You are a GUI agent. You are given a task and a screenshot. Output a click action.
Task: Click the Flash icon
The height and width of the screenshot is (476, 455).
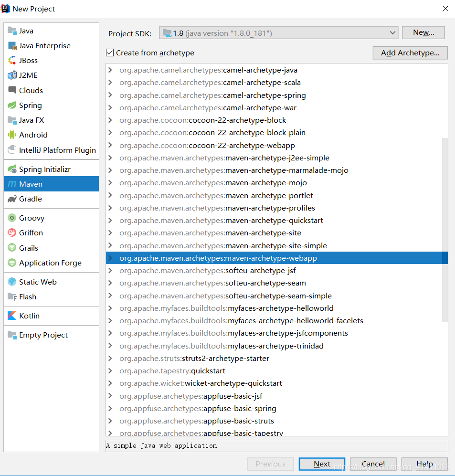click(x=12, y=296)
